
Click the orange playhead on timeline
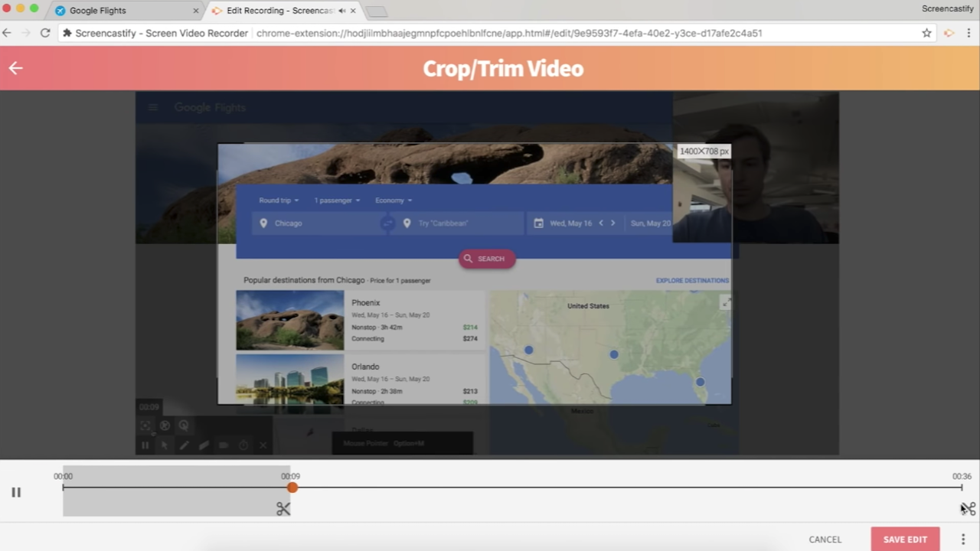tap(292, 487)
